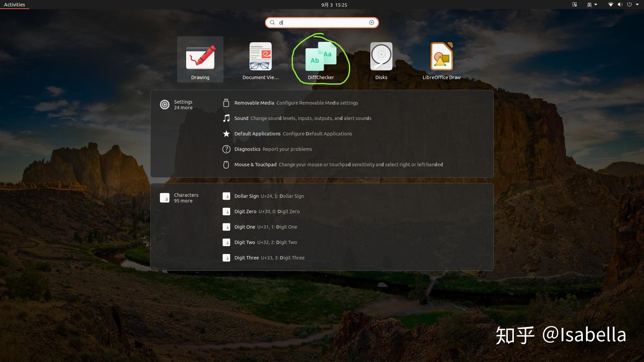Click the Dollar Sign character icon
Image resolution: width=644 pixels, height=362 pixels.
tap(226, 196)
